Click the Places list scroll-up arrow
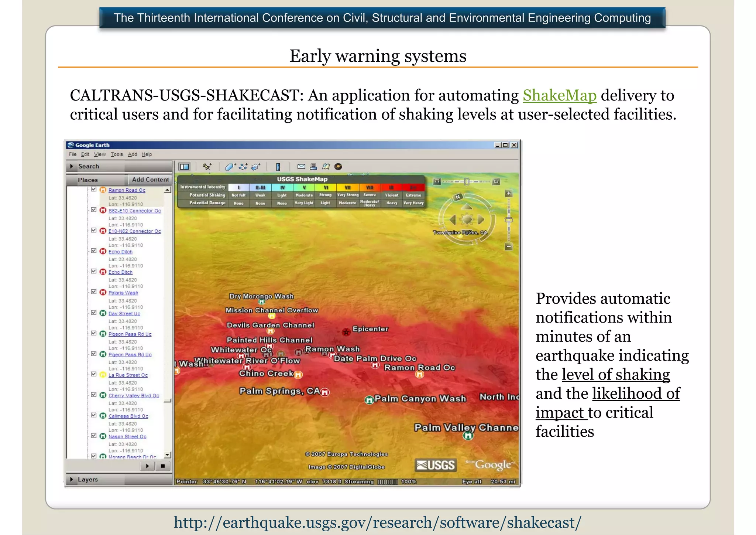 click(x=168, y=190)
